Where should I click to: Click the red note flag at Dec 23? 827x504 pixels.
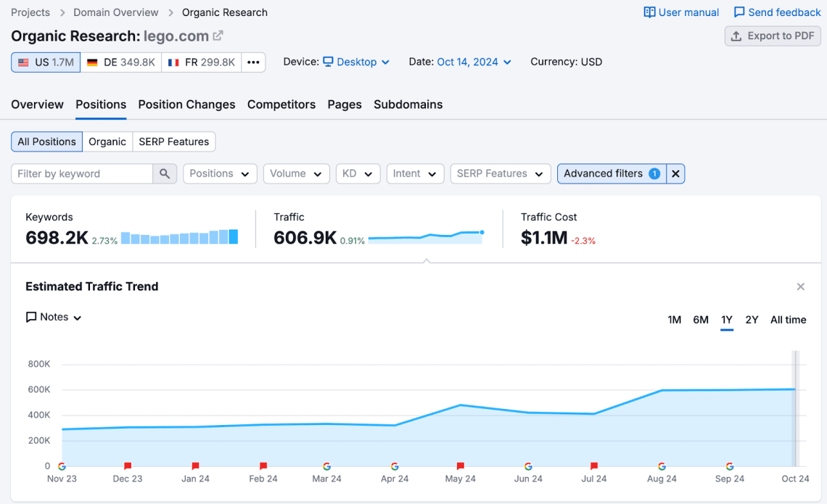[128, 466]
